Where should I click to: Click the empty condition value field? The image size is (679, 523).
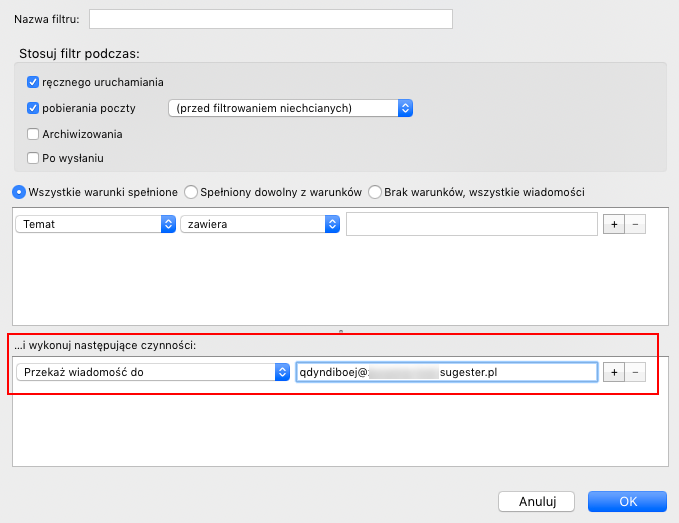click(x=471, y=225)
